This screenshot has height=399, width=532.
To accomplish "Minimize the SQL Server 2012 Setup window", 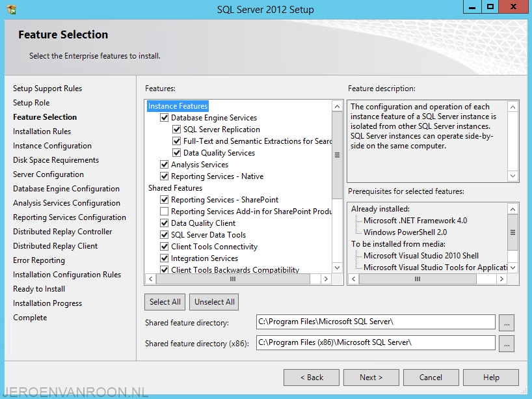I will [x=472, y=7].
